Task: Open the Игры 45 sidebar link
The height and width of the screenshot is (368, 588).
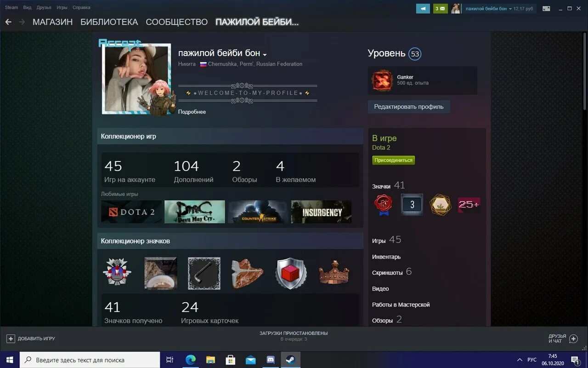Action: [386, 240]
